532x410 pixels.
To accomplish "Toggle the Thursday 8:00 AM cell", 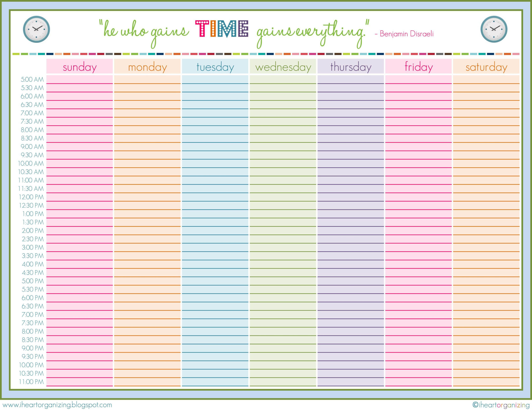I will 351,129.
